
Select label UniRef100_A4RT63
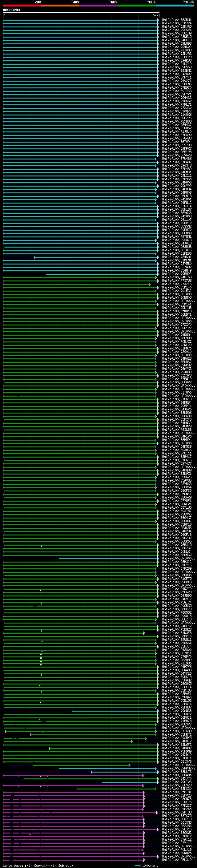[x=177, y=277]
